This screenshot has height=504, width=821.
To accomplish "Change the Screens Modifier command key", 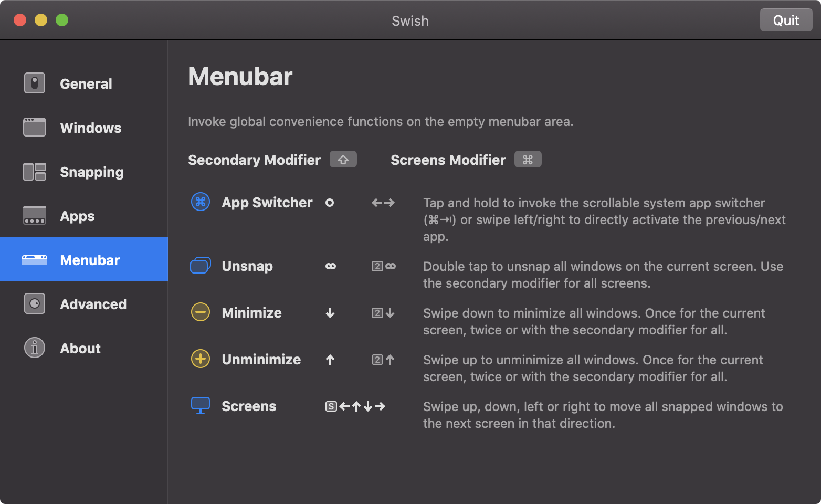I will pos(528,159).
